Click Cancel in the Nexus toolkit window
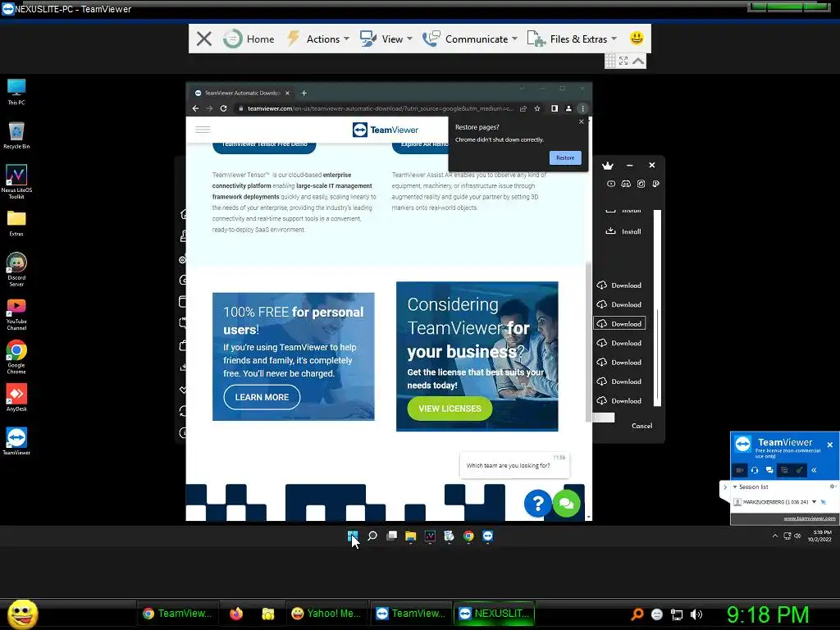840x630 pixels. (641, 426)
